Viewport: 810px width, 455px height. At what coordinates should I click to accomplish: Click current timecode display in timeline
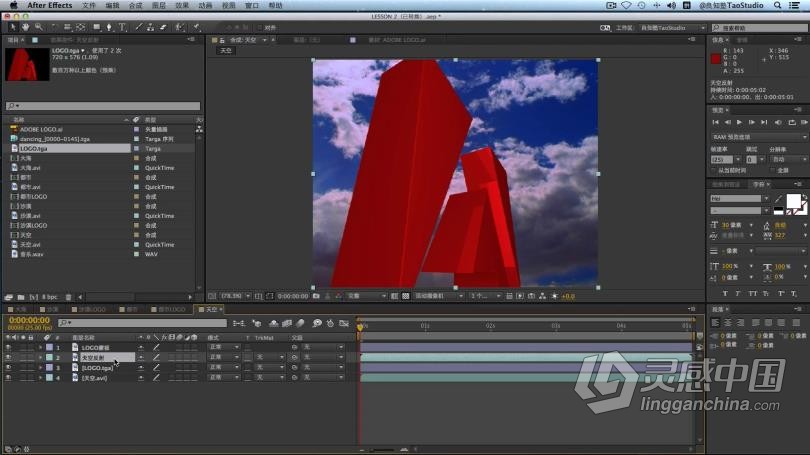coord(29,320)
